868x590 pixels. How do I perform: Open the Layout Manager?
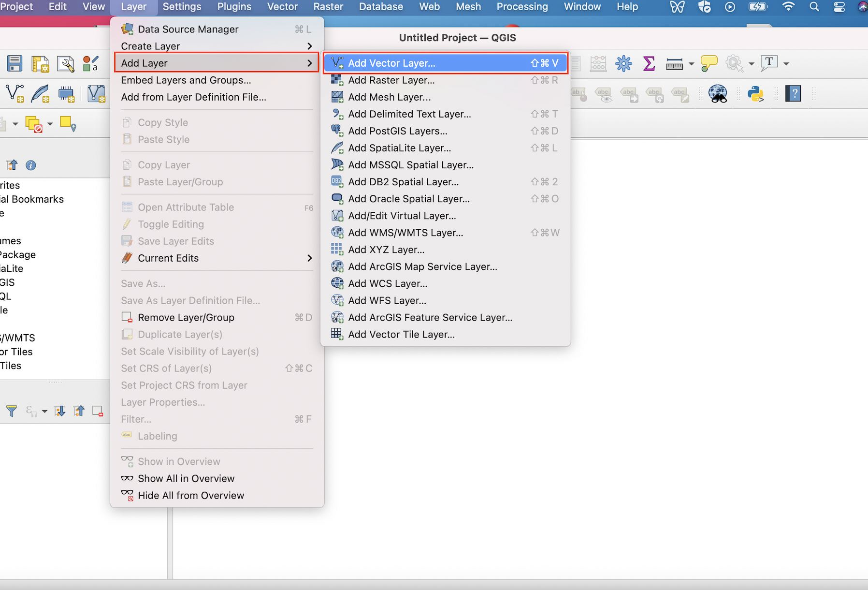coord(66,63)
